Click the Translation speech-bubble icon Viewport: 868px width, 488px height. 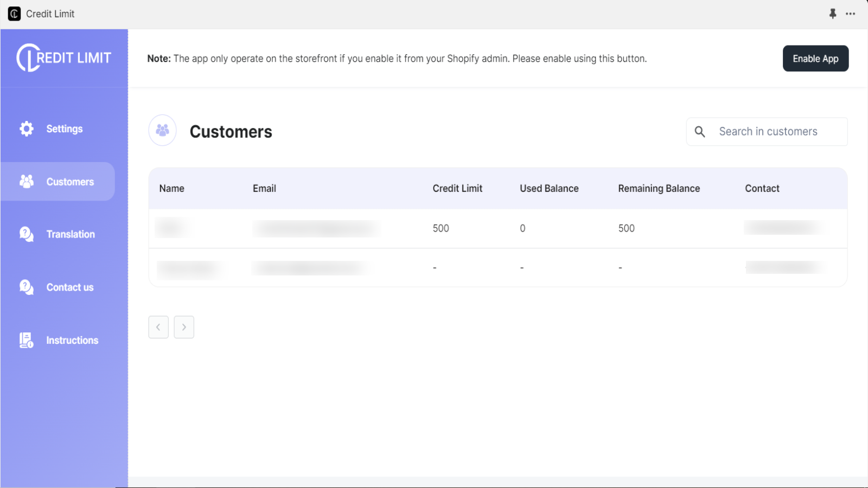tap(25, 234)
